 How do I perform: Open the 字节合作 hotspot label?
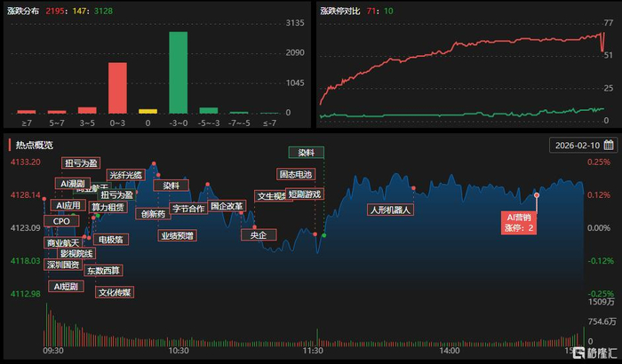pos(188,208)
